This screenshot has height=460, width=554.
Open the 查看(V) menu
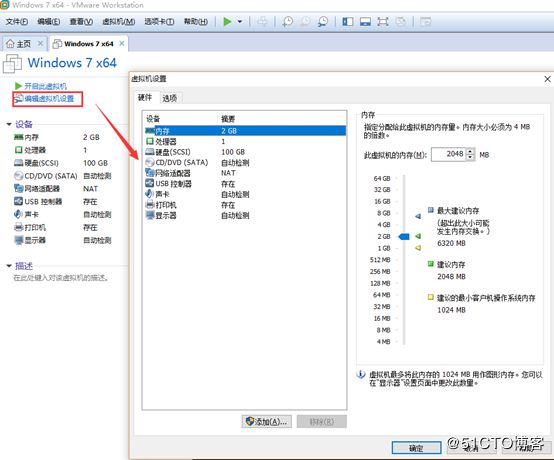[x=81, y=22]
